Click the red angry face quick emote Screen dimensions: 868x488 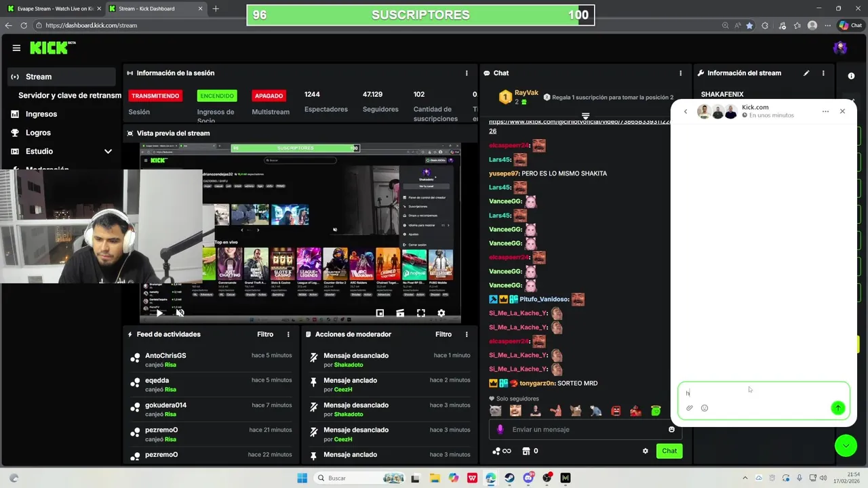[x=616, y=411]
